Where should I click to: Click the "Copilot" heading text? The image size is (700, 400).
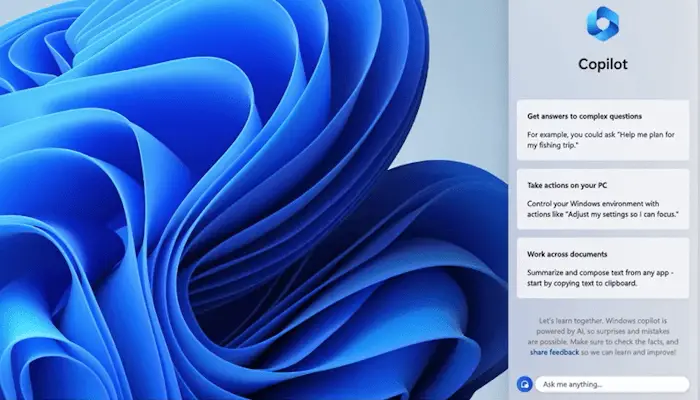pos(603,64)
